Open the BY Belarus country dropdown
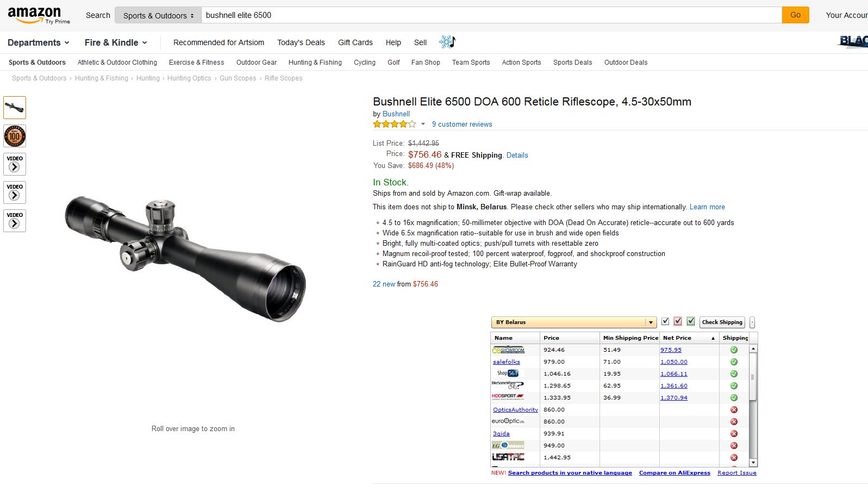This screenshot has width=868, height=492. (574, 322)
